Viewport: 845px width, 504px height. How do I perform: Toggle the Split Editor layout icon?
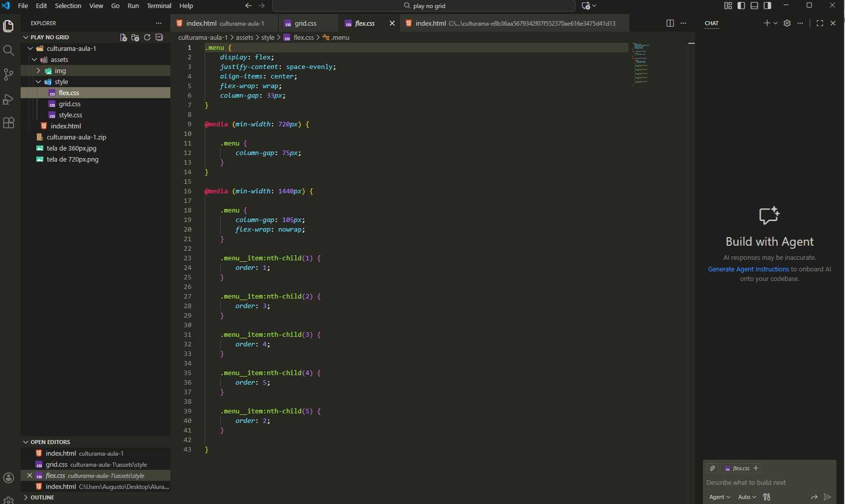pos(670,23)
